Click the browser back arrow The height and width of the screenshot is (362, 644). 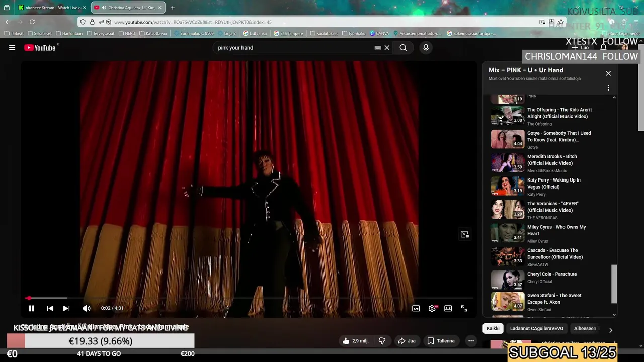coord(8,22)
